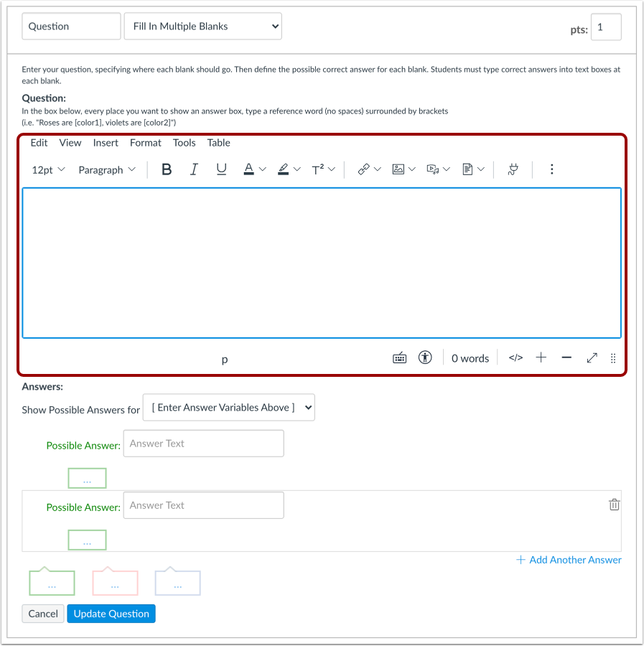Toggle underline formatting
644x646 pixels.
tap(221, 169)
